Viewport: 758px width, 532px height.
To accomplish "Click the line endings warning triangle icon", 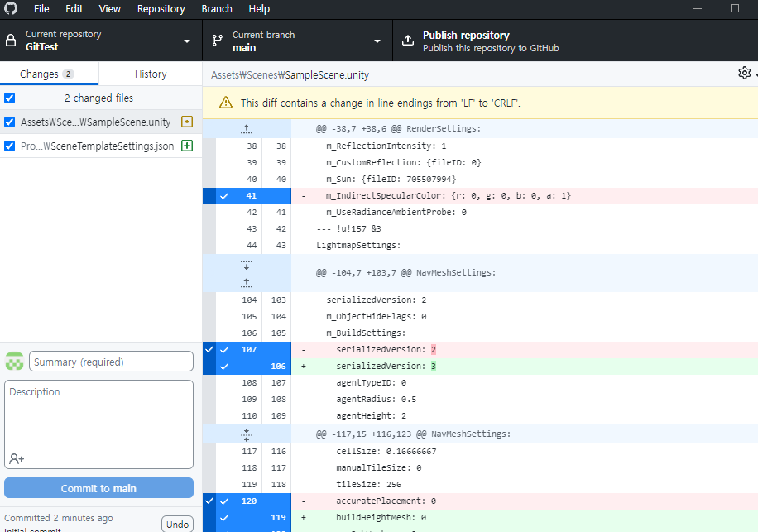I will (226, 103).
